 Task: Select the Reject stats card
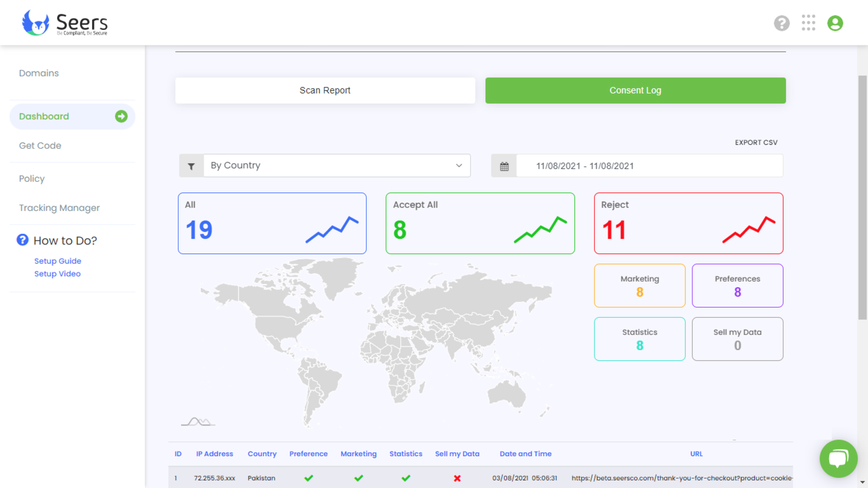pos(688,223)
